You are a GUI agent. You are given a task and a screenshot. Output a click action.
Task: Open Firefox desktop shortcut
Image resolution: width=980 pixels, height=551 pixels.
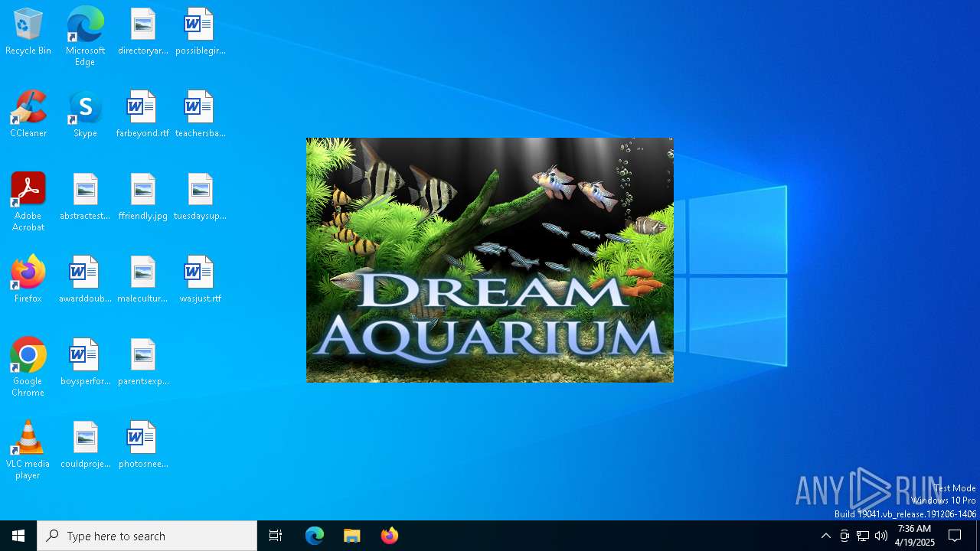point(28,279)
